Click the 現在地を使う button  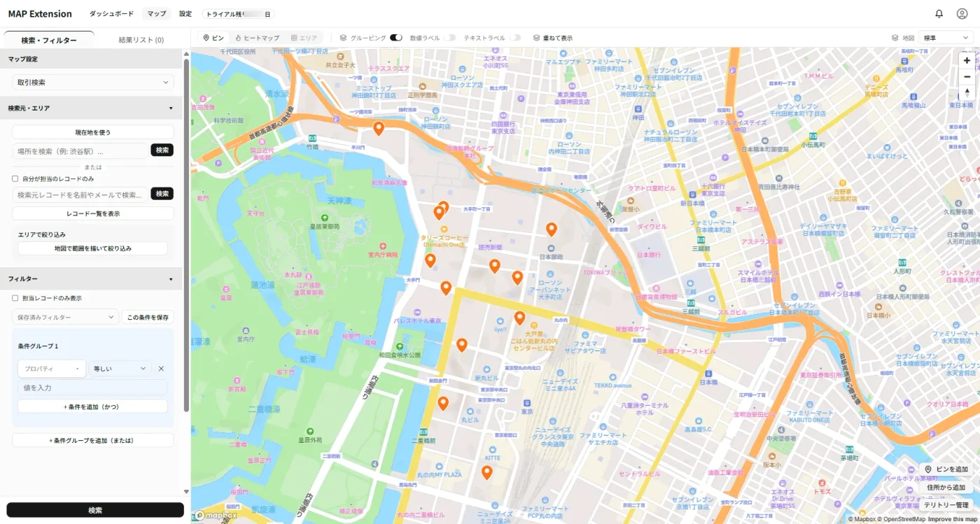[x=93, y=132]
